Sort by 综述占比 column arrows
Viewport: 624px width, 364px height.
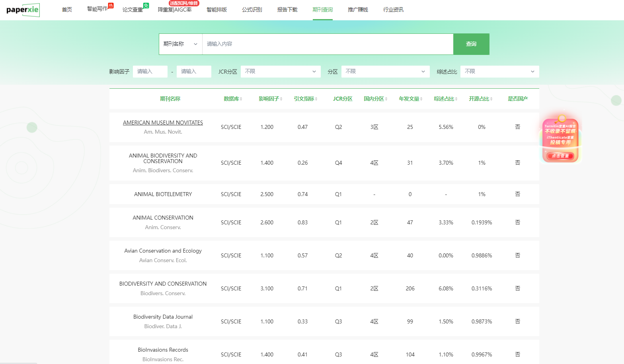pyautogui.click(x=456, y=99)
